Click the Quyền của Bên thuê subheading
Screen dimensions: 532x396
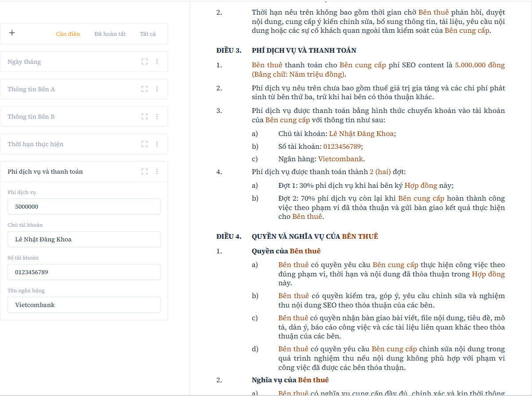(286, 251)
